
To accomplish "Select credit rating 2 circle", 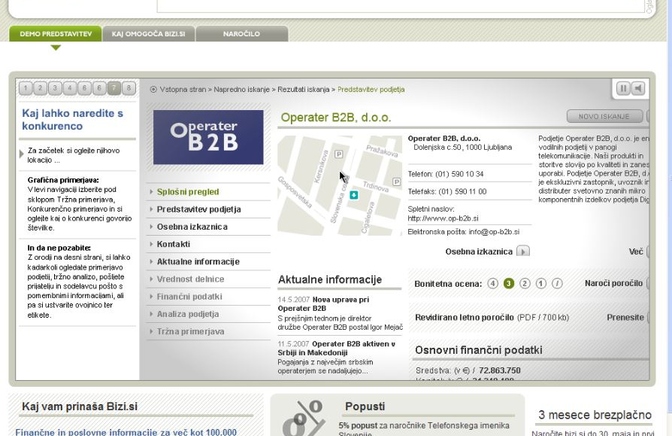I will click(x=525, y=283).
